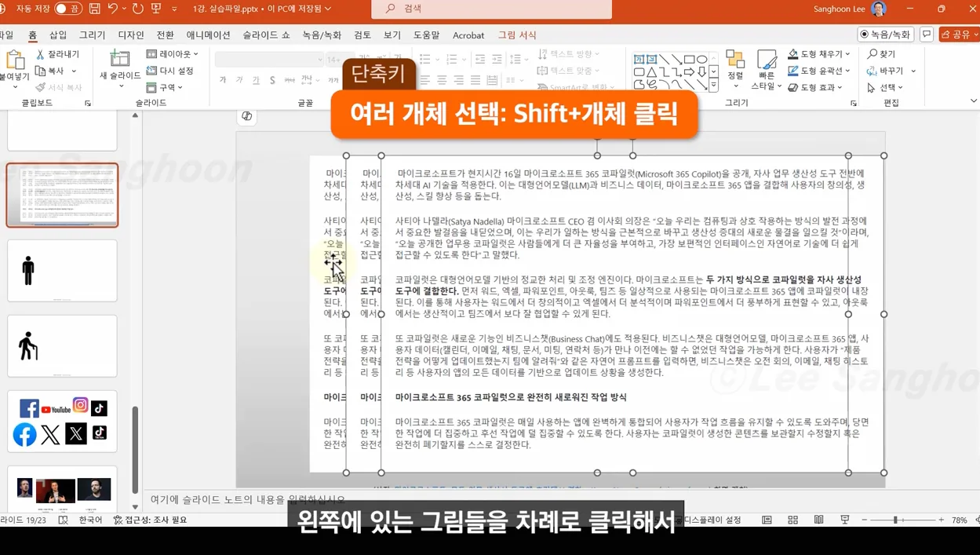Image resolution: width=980 pixels, height=555 pixels.
Task: Select the triangle shape in shapes gallery
Action: tap(651, 72)
